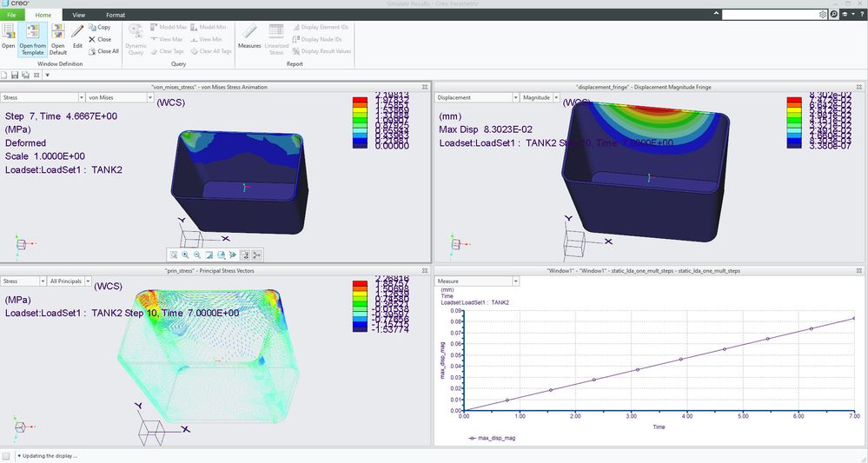The width and height of the screenshot is (868, 463).
Task: Switch to the View ribbon tab
Action: [x=78, y=15]
